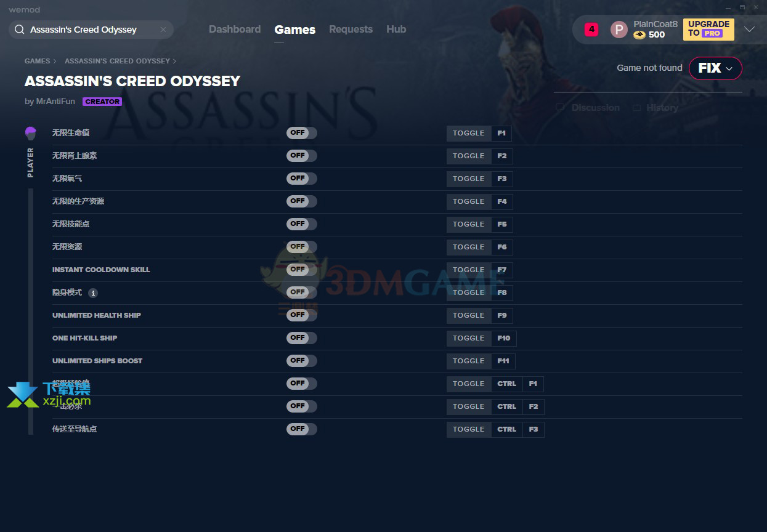This screenshot has width=767, height=532.
Task: Enable the Instant Cooldown Skill switch
Action: (x=301, y=270)
